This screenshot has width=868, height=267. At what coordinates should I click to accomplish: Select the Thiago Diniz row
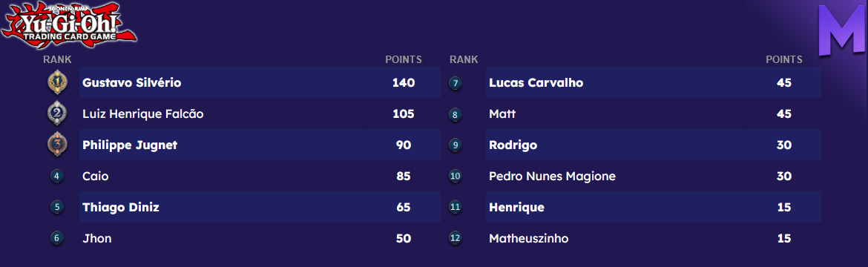tap(260, 207)
